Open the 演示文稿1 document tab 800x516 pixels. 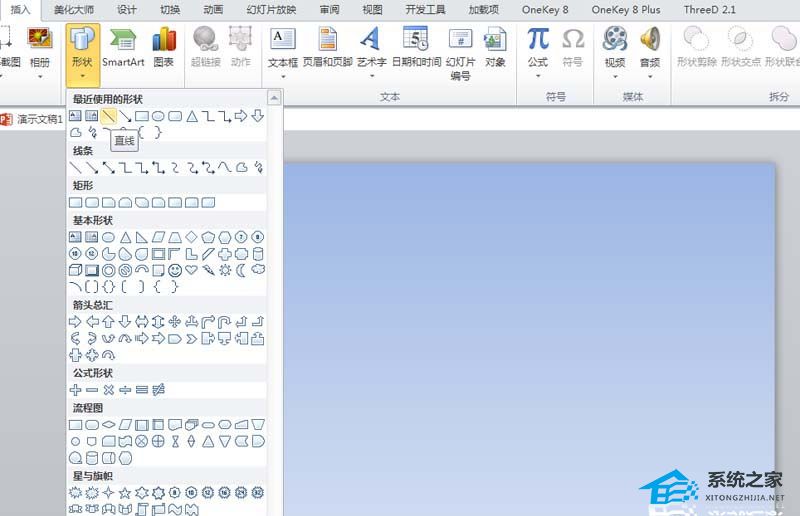click(x=32, y=119)
